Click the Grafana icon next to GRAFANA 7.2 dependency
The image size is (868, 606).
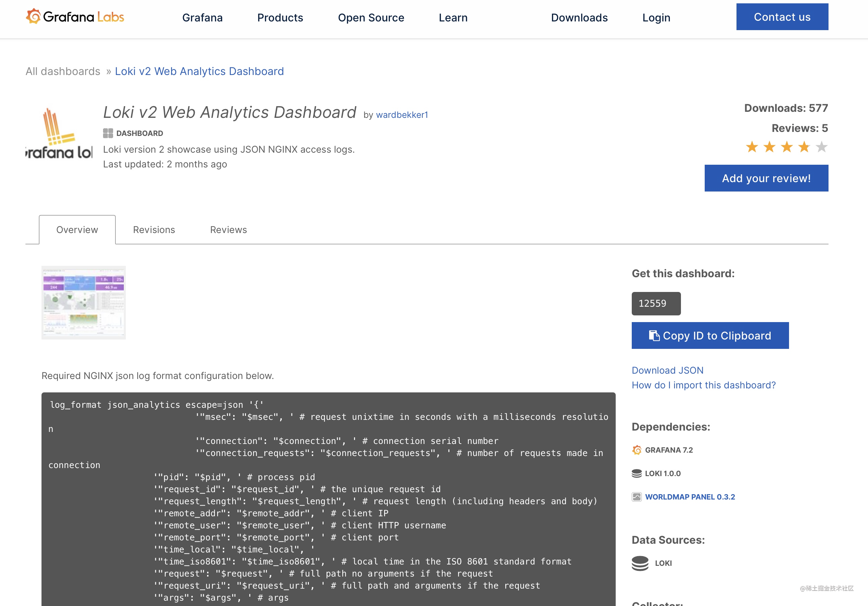[x=637, y=450]
